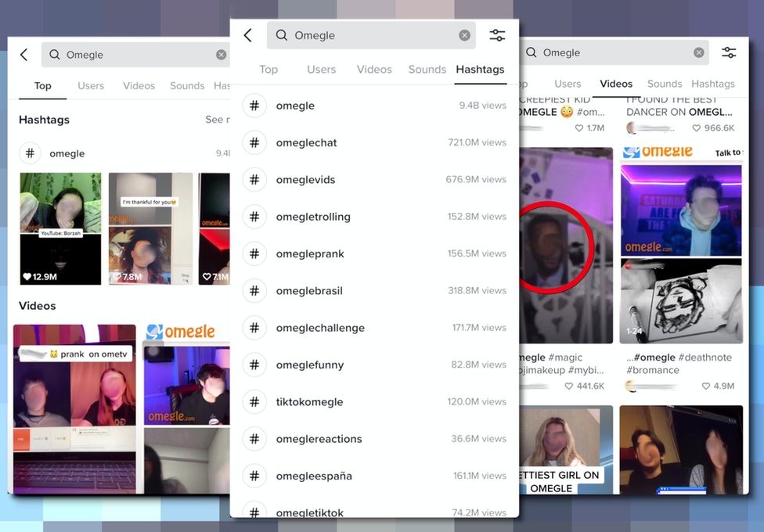Open Users tab in left panel
Image resolution: width=764 pixels, height=532 pixels.
click(91, 86)
